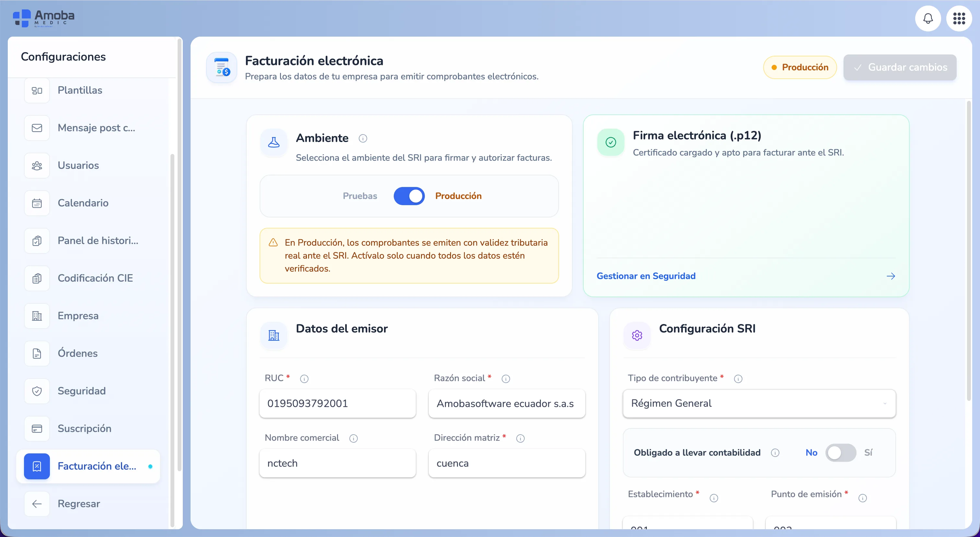Click the info icon beside Nombre comercial
Image resolution: width=980 pixels, height=537 pixels.
pos(354,438)
